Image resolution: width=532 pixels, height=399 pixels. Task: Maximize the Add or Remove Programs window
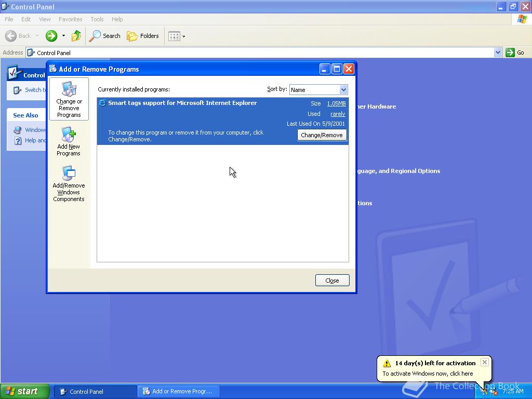point(337,69)
